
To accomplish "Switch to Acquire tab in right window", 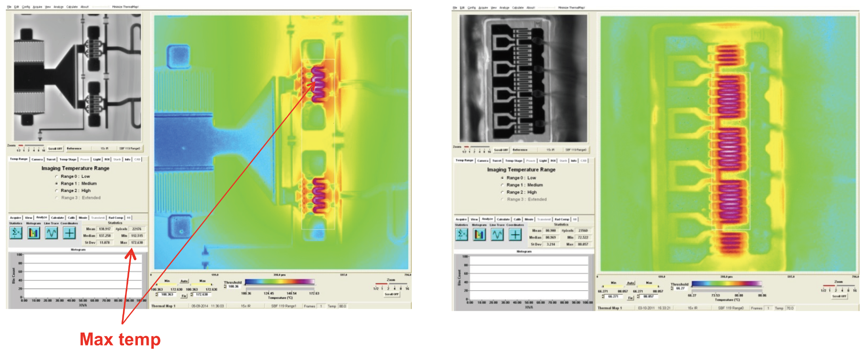I will pyautogui.click(x=461, y=219).
